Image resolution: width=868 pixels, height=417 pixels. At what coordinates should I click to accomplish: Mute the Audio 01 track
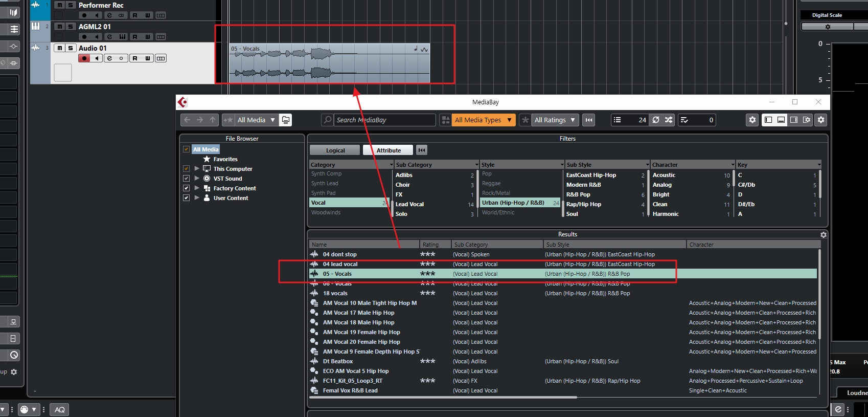(60, 48)
